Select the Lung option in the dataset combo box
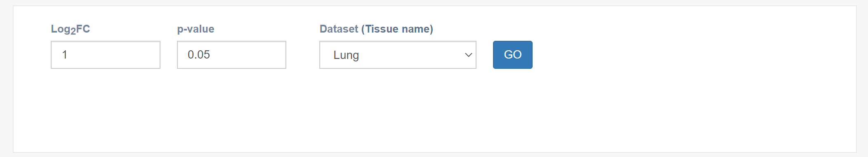 click(x=398, y=55)
